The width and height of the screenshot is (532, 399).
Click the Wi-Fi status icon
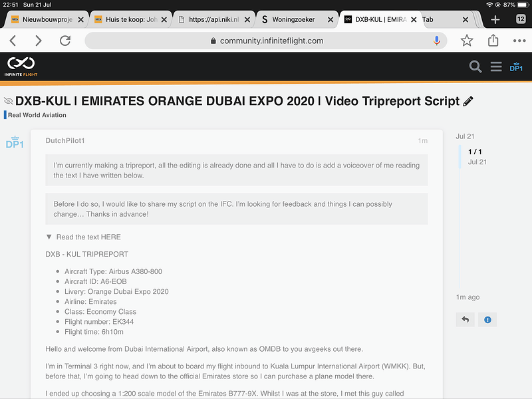click(x=489, y=5)
